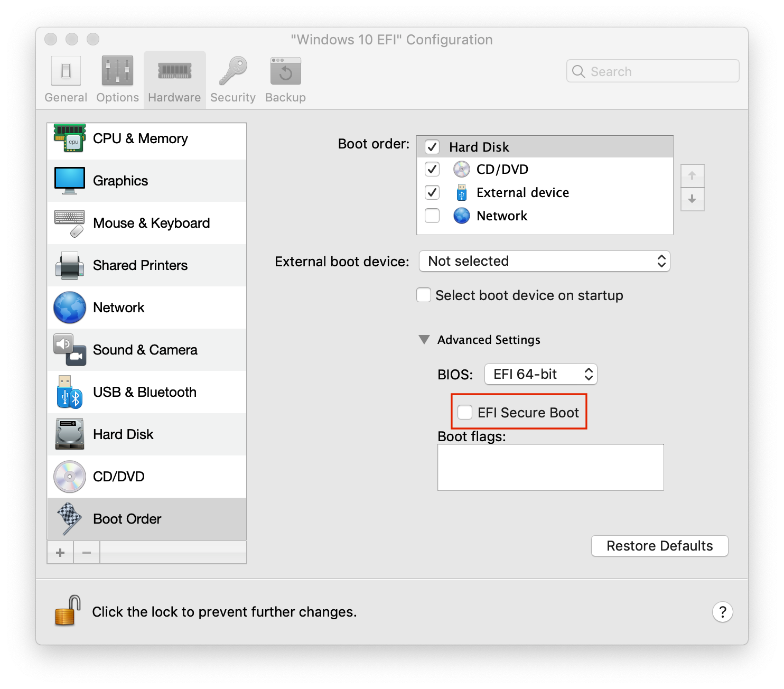Collapse Advanced Settings disclosure triangle
This screenshot has height=689, width=784.
(x=424, y=339)
